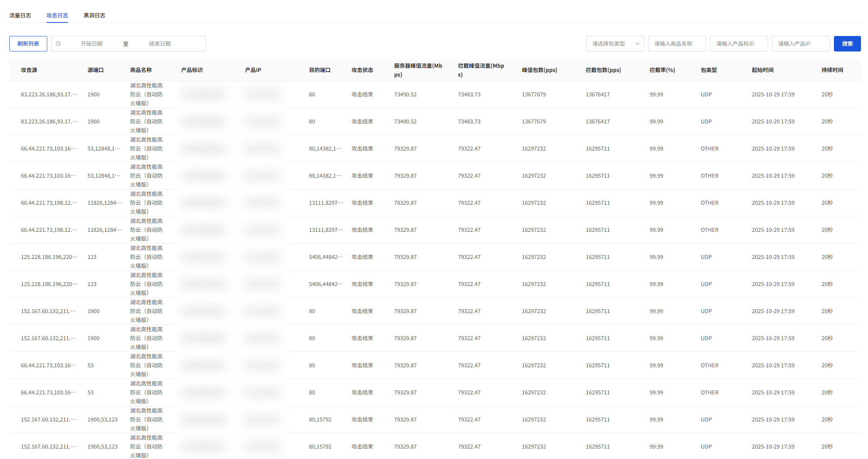Image resolution: width=868 pixels, height=459 pixels.
Task: Click the 持续时间 column header
Action: tap(832, 70)
